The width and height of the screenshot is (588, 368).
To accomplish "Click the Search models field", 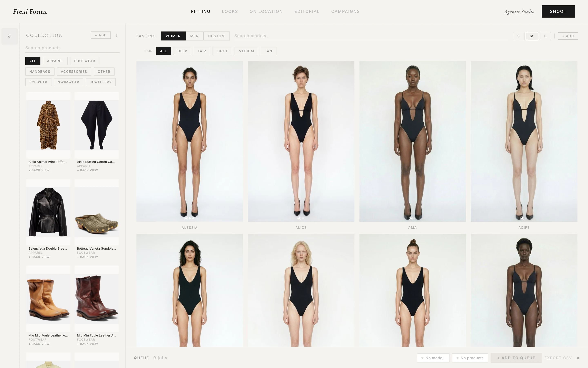I will (371, 36).
